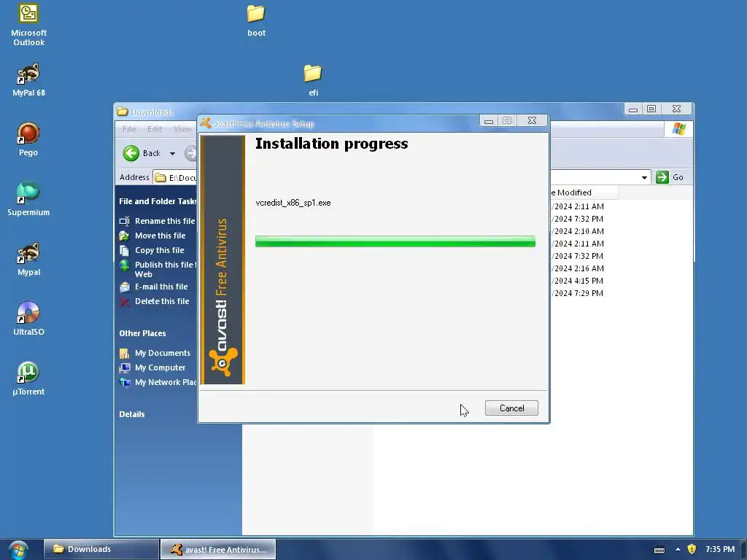The width and height of the screenshot is (747, 560).
Task: Select the UltraISO desktop shortcut
Action: (28, 319)
